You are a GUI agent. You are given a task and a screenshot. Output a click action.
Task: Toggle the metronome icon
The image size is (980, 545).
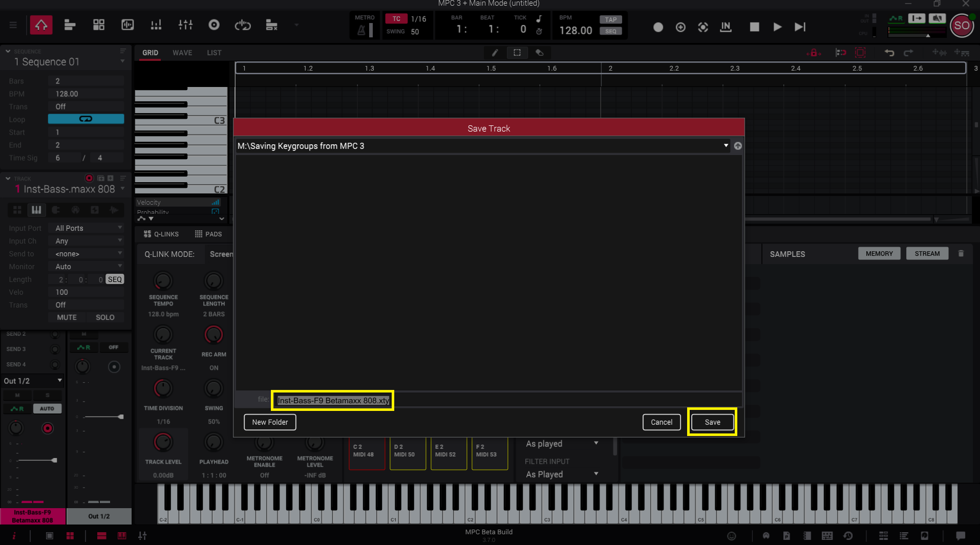[x=361, y=30]
